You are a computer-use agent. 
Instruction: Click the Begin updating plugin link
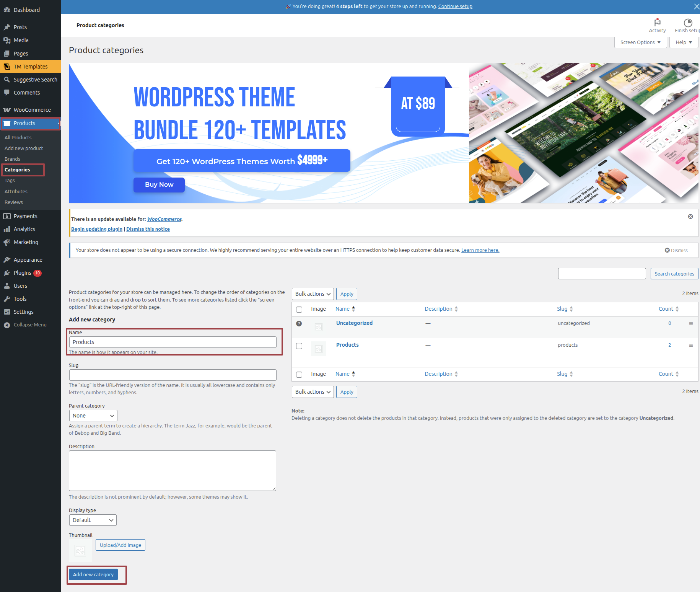point(97,229)
